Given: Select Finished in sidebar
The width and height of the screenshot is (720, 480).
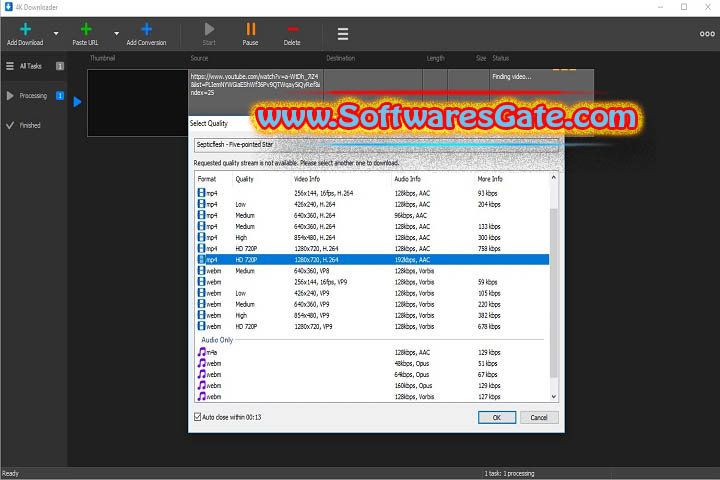Looking at the screenshot, I should (x=34, y=125).
